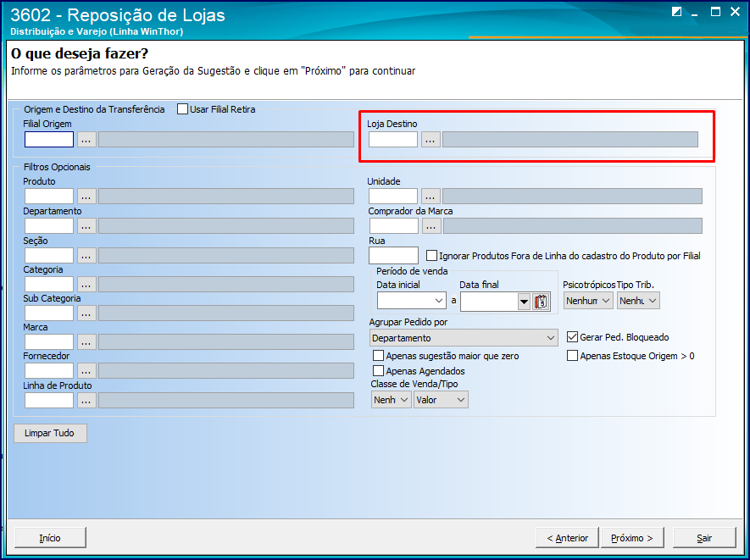The image size is (750, 560).
Task: Open Produto lookup ellipsis button
Action: [86, 196]
